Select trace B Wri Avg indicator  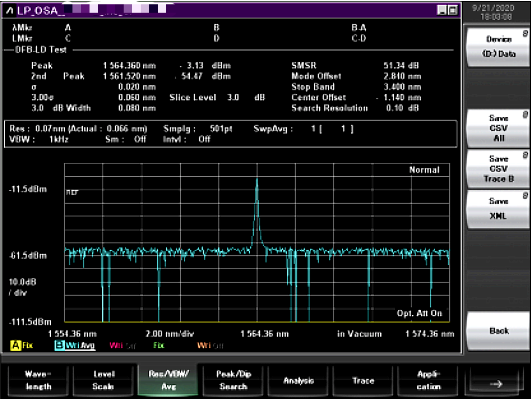75,345
